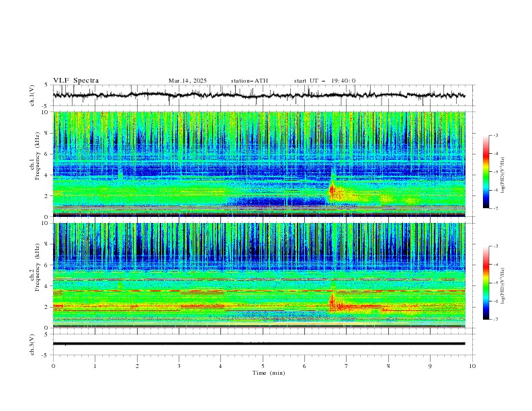Screen dimensions: 532x411
Task: Click time axis tick label "2"
Action: [137, 366]
